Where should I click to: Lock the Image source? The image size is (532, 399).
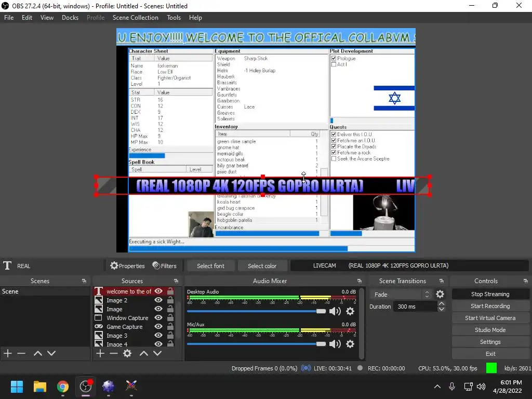pyautogui.click(x=170, y=309)
